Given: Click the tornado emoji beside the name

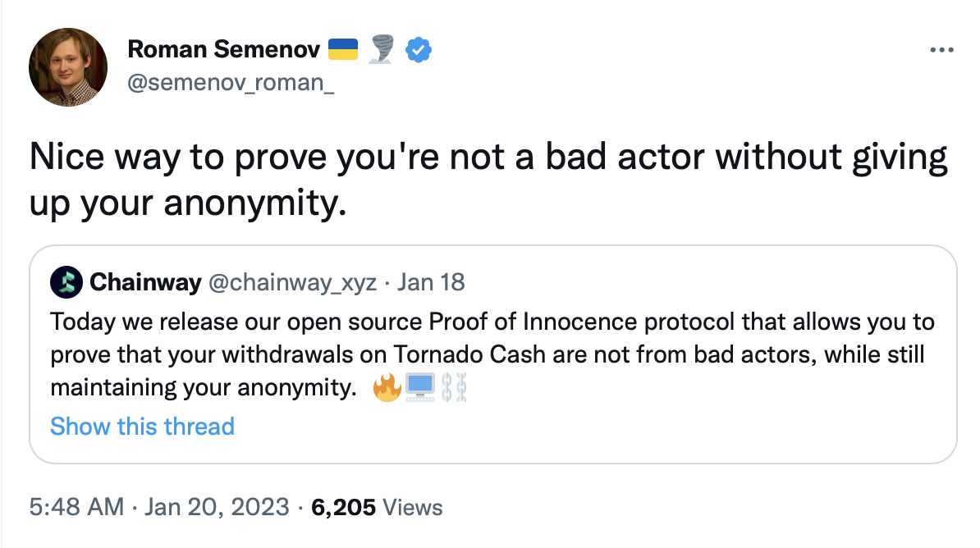Looking at the screenshot, I should click(383, 50).
